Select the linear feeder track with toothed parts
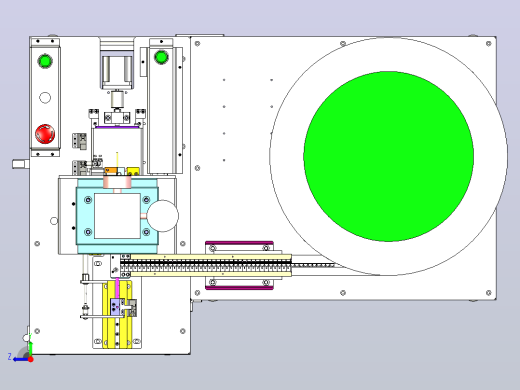Viewport: 520px width, 390px height. pos(206,265)
